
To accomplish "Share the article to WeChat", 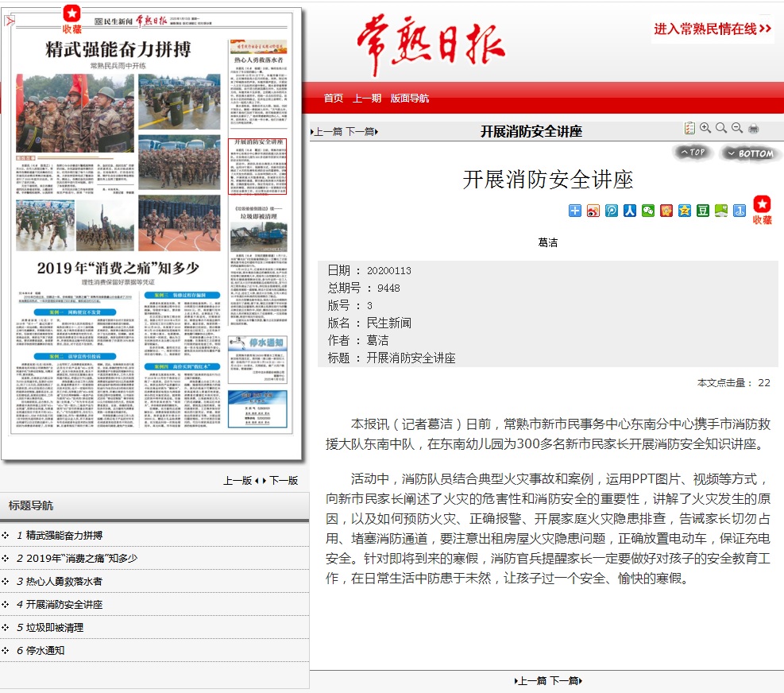I will click(x=648, y=211).
